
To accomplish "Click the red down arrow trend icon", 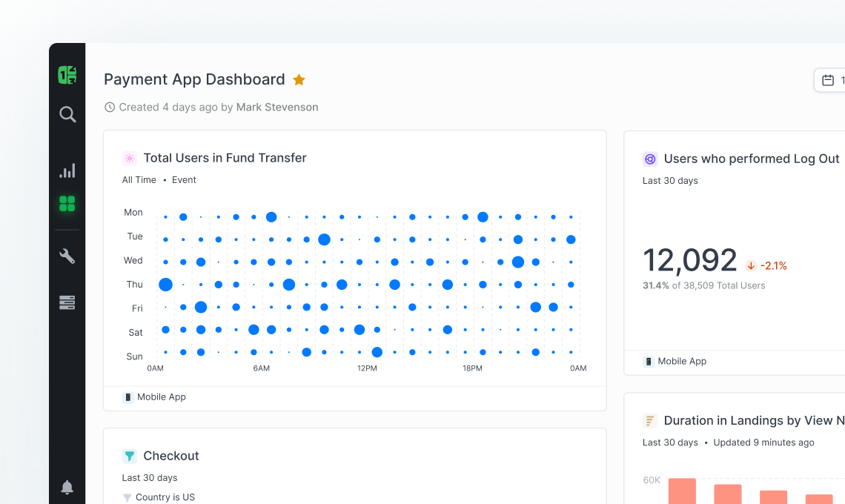I will point(751,266).
